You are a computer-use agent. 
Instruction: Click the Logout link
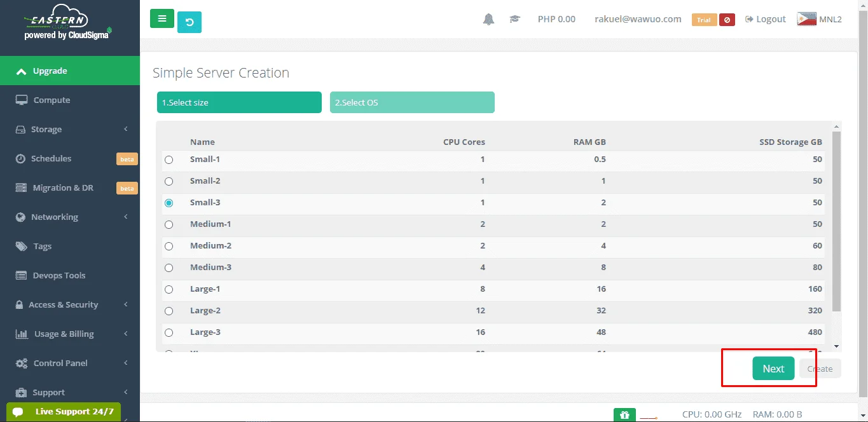coord(766,19)
